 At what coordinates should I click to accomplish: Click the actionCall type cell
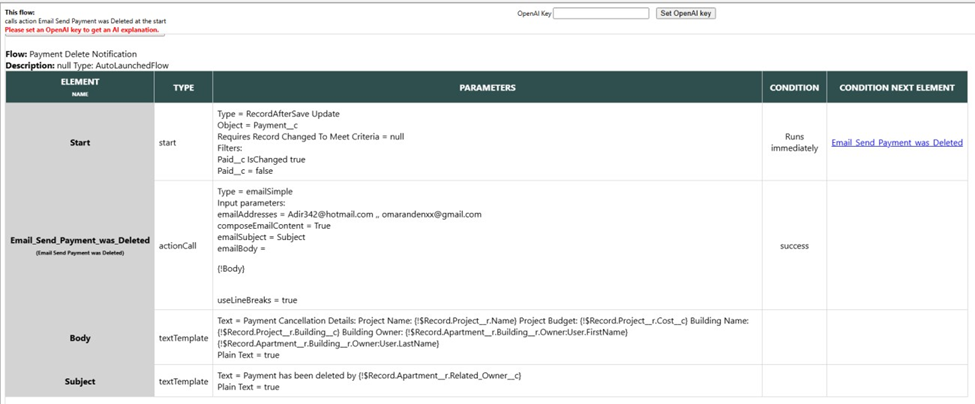click(x=177, y=245)
